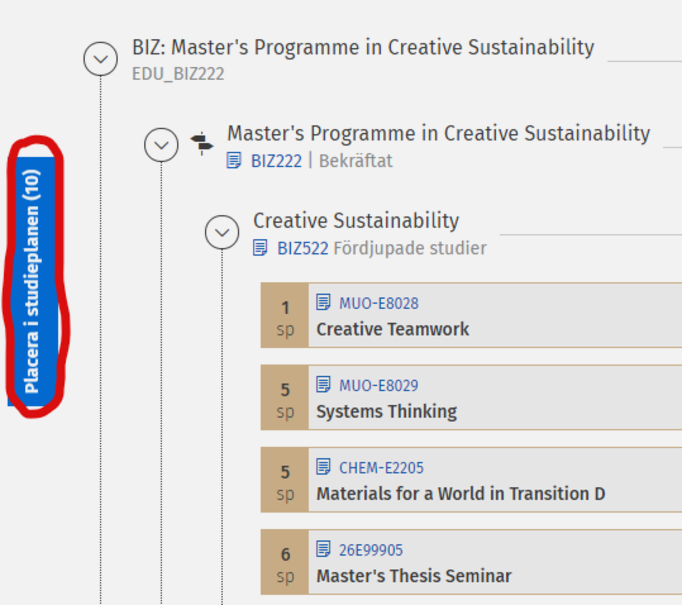This screenshot has width=682, height=605.
Task: Open the vertical Placera i studieplanen tab
Action: point(33,281)
